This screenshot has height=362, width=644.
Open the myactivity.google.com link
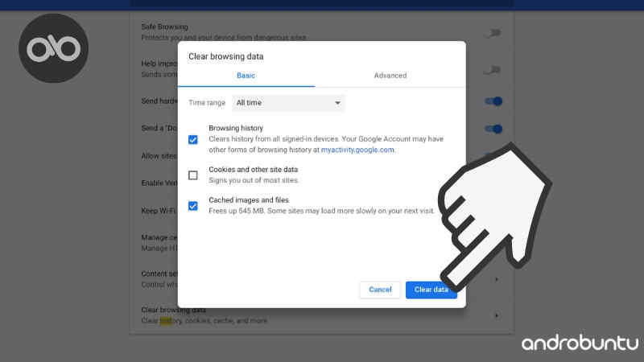point(357,150)
